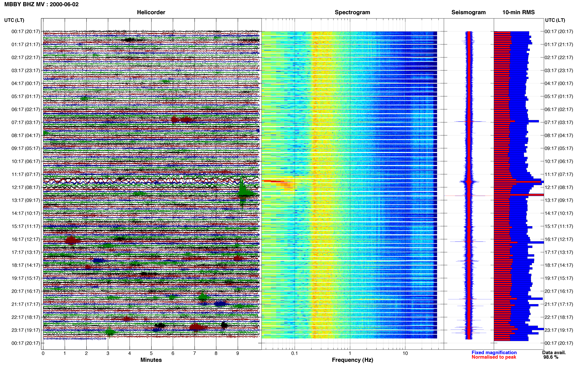Click left time label '18:17 (14:17)'
588x368 pixels.
click(x=26, y=265)
